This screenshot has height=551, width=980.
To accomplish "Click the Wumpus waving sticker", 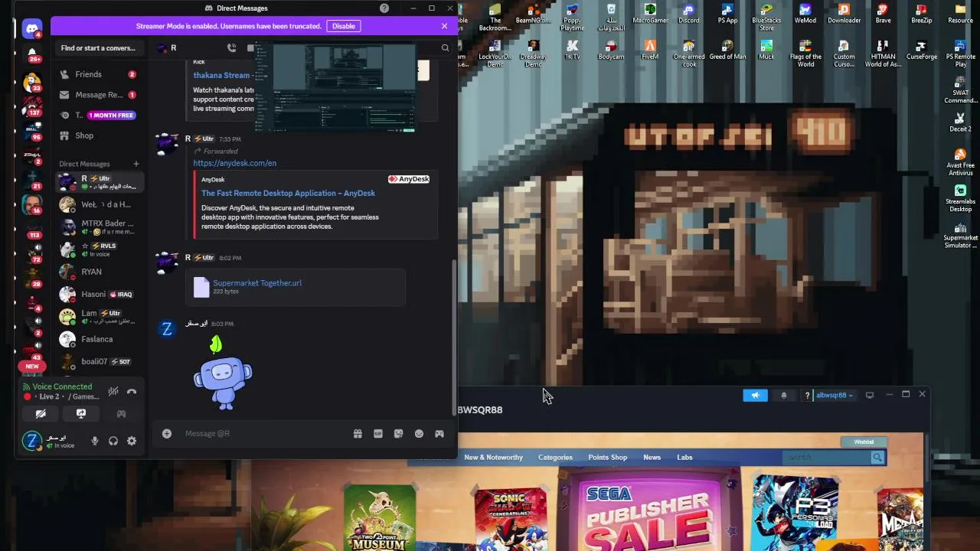I will tap(223, 373).
